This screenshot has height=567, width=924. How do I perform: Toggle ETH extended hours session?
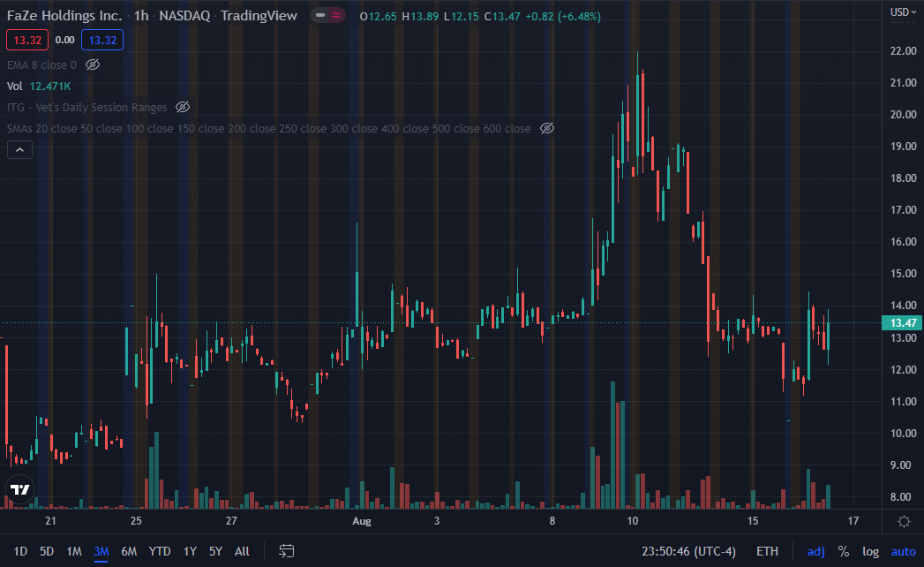[x=767, y=551]
